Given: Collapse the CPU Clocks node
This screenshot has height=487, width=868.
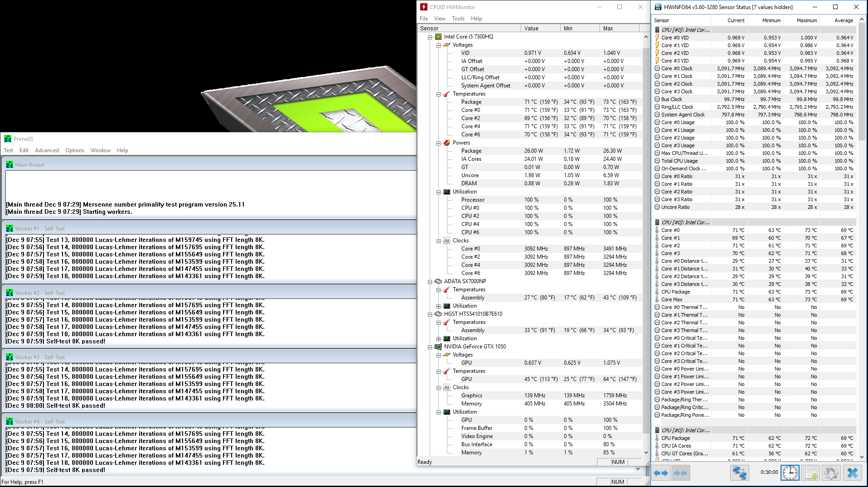Looking at the screenshot, I should pyautogui.click(x=439, y=241).
